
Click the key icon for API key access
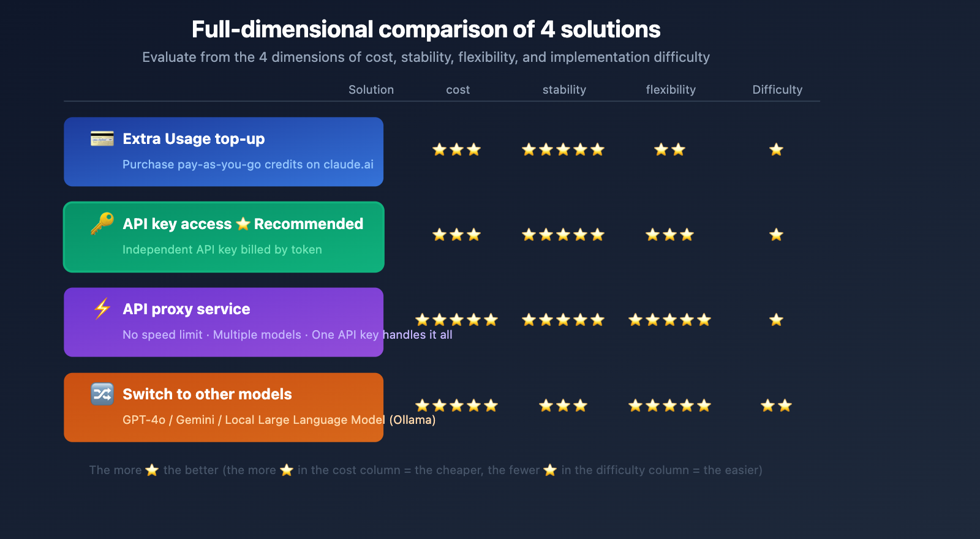pyautogui.click(x=102, y=224)
